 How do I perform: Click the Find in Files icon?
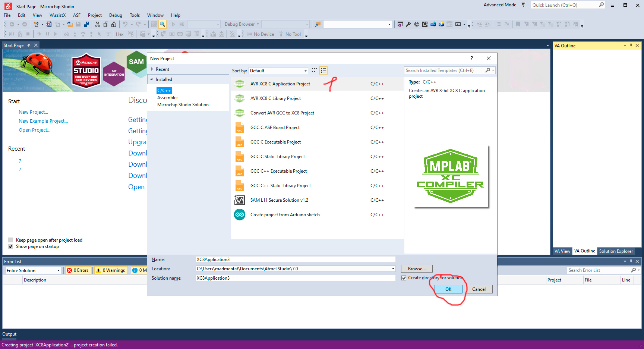318,24
